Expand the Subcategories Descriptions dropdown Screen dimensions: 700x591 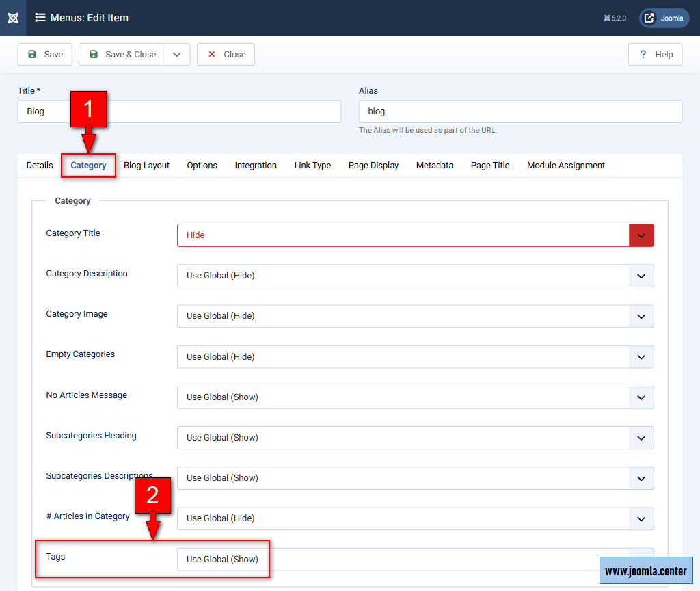pos(416,478)
